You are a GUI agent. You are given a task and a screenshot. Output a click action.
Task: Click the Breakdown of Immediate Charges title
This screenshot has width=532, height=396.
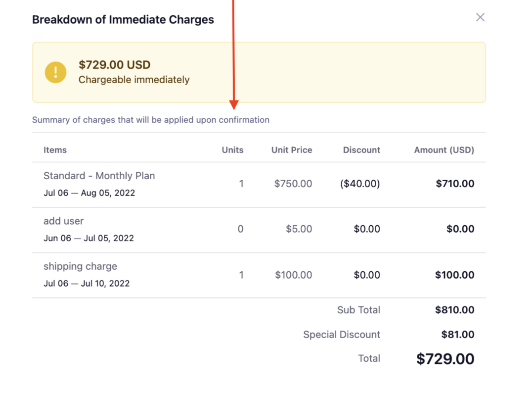pos(123,20)
